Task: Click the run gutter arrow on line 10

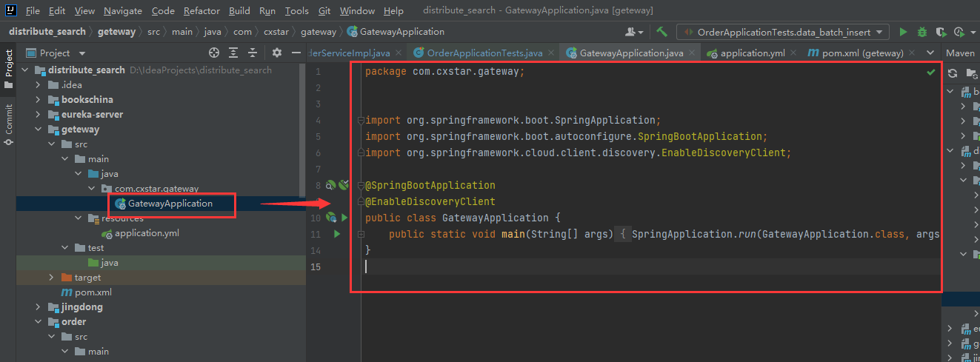Action: (x=343, y=218)
